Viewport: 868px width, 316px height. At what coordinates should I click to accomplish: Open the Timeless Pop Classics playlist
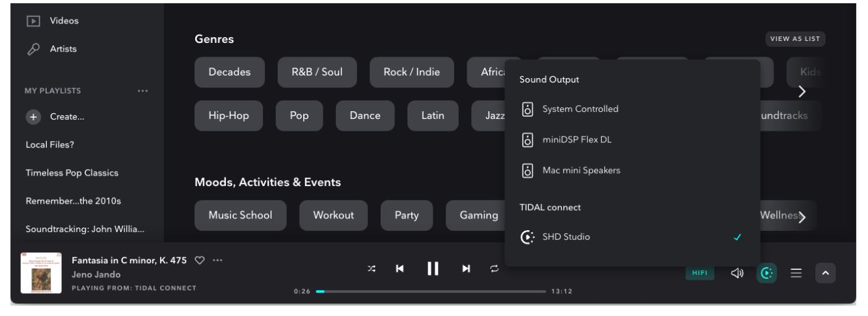(72, 174)
